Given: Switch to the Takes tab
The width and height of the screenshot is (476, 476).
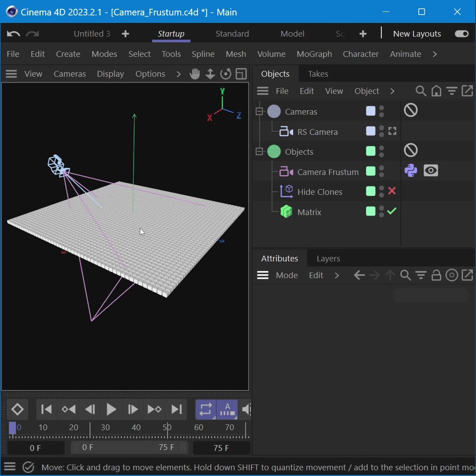Looking at the screenshot, I should (318, 74).
